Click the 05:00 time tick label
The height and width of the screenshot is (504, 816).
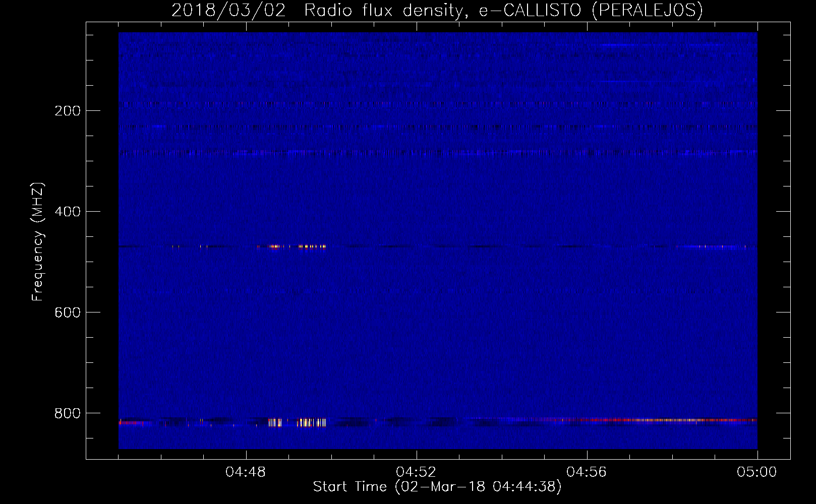pyautogui.click(x=757, y=472)
